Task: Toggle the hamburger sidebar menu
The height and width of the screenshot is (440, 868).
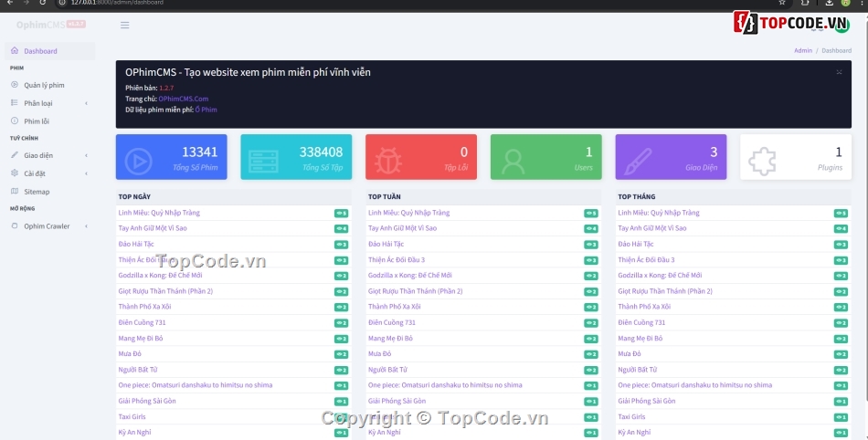Action: tap(124, 26)
